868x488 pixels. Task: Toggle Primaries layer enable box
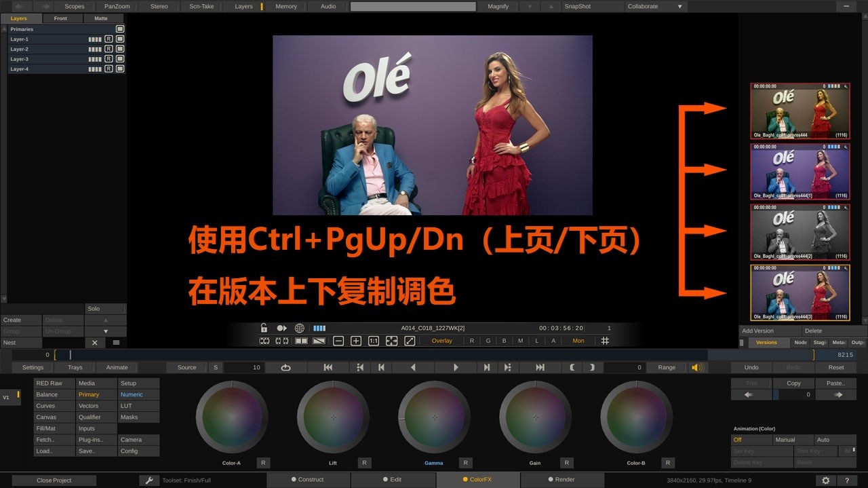pyautogui.click(x=120, y=29)
